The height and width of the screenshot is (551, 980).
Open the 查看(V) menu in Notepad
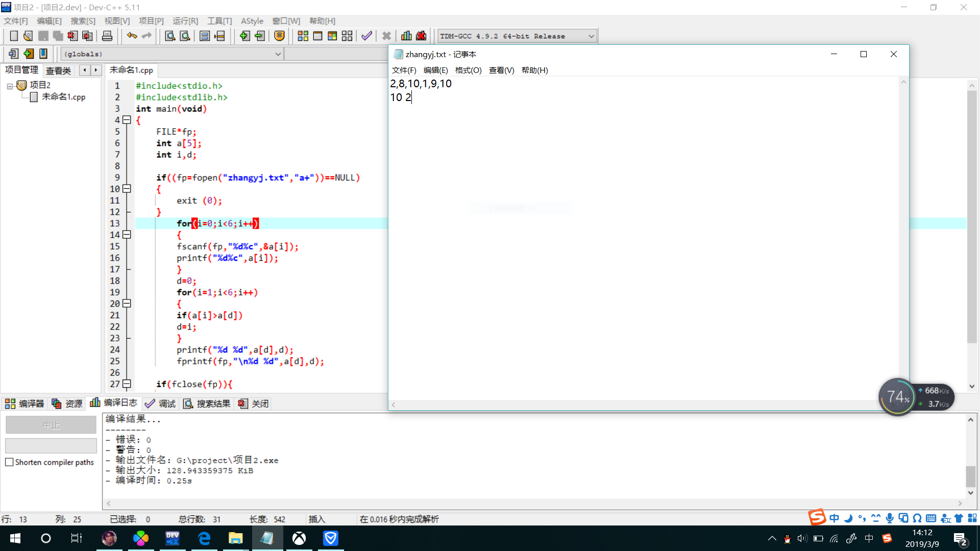point(501,70)
